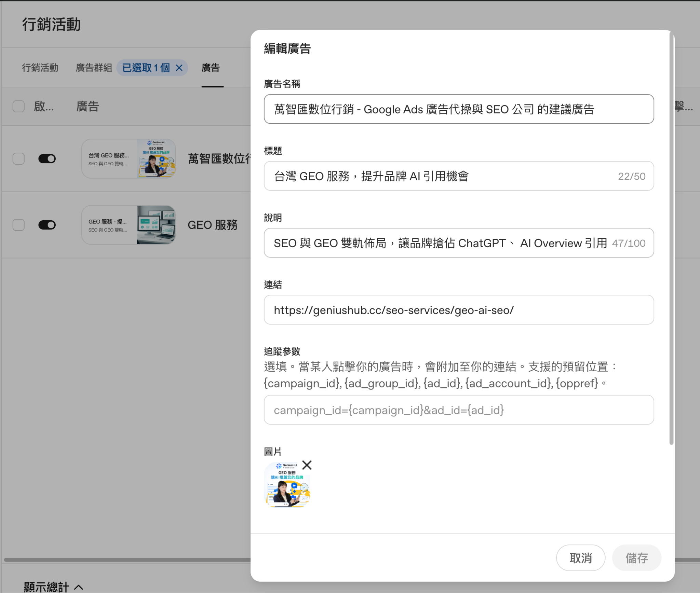Click the 追蹤參數 input field

coord(459,410)
